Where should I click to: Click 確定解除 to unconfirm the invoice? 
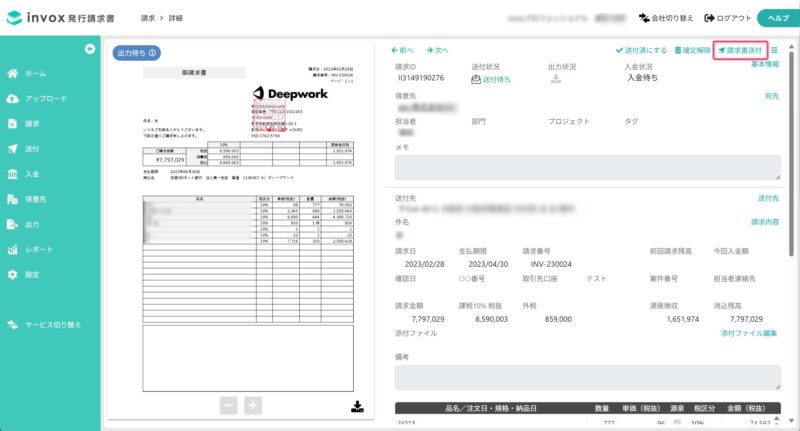(x=692, y=50)
